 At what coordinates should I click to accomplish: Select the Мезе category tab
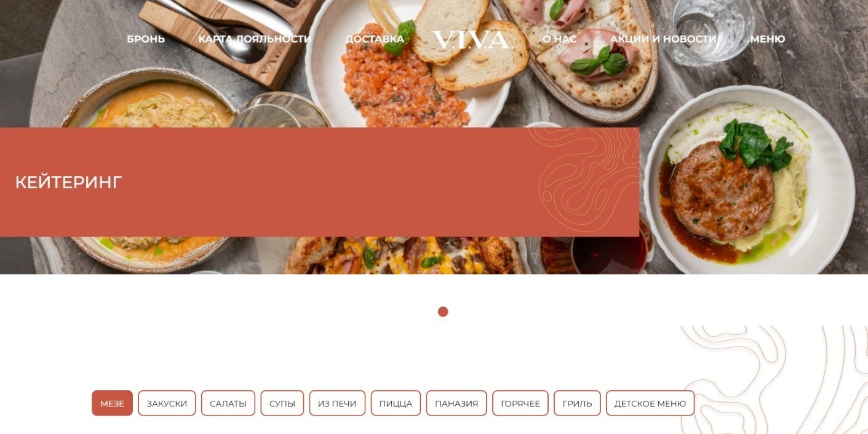tap(112, 403)
